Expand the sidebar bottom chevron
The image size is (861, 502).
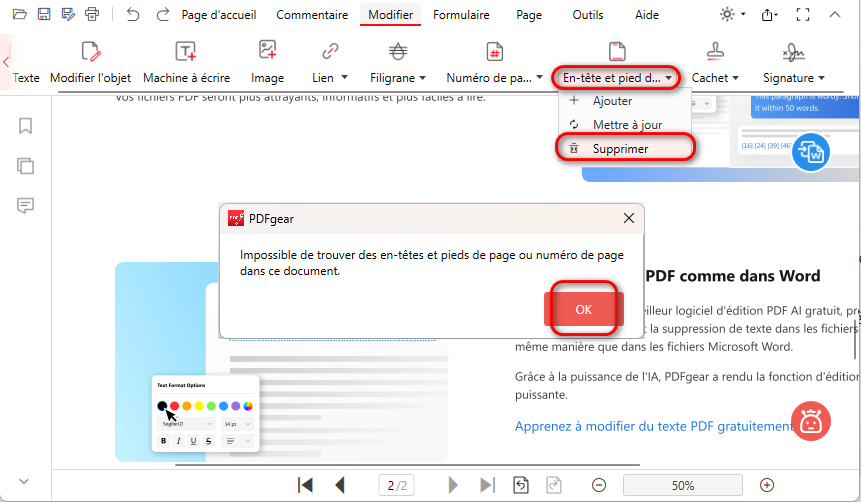coord(24,482)
